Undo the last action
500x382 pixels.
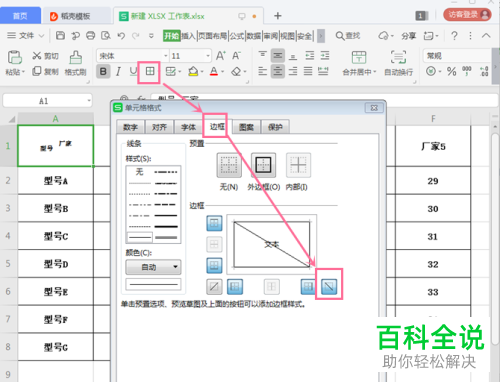(121, 35)
